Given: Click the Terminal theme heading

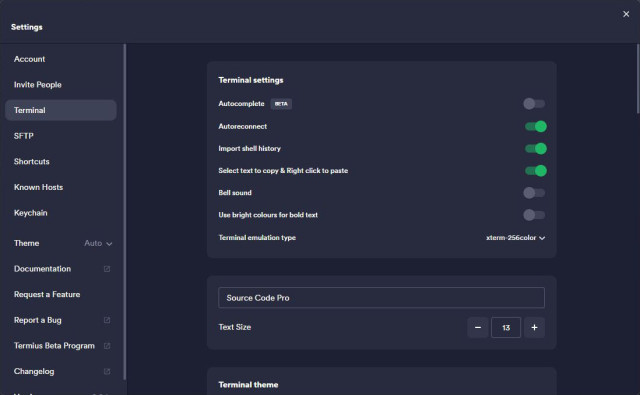Looking at the screenshot, I should [x=248, y=385].
